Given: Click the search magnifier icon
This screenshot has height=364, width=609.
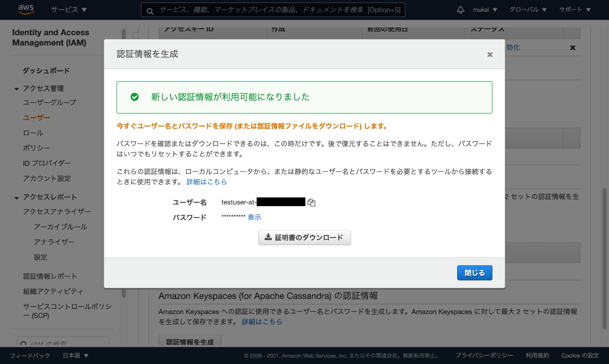Looking at the screenshot, I should coord(150,11).
